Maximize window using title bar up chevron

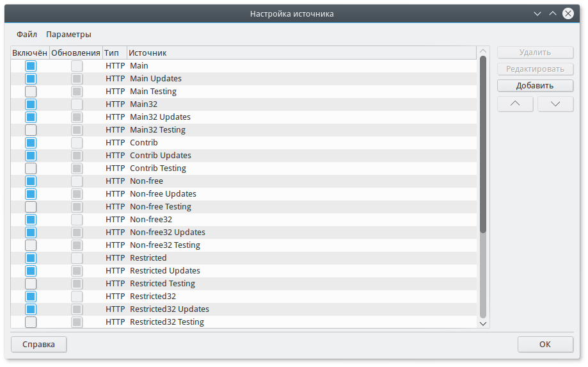(552, 14)
